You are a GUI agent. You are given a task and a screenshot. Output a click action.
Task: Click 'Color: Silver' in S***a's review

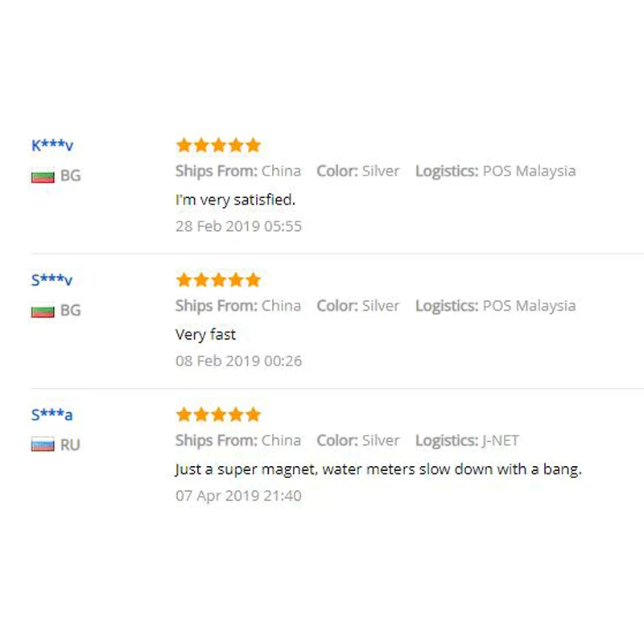click(357, 440)
